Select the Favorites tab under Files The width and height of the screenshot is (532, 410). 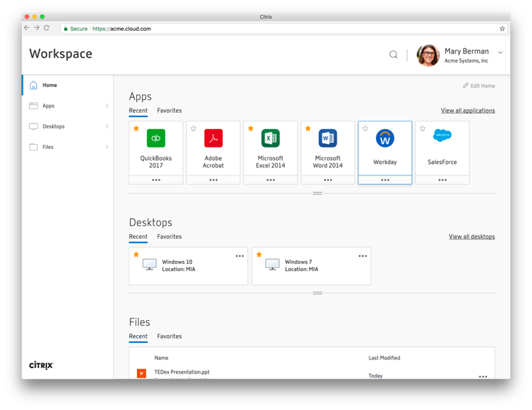coord(169,337)
